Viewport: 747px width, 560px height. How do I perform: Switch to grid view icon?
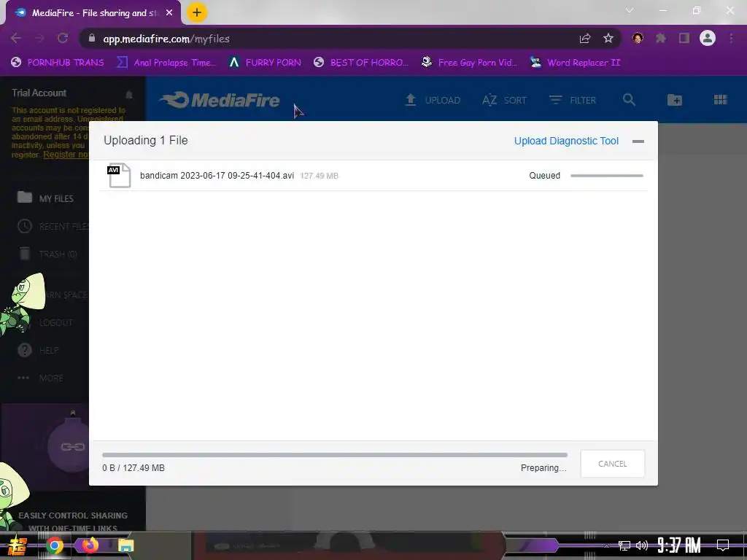720,99
